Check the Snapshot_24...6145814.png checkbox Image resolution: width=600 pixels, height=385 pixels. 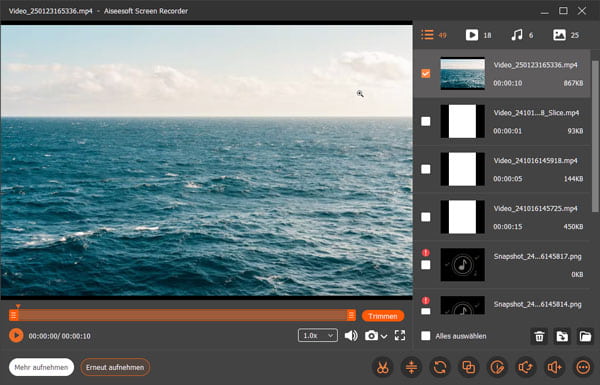tap(426, 311)
